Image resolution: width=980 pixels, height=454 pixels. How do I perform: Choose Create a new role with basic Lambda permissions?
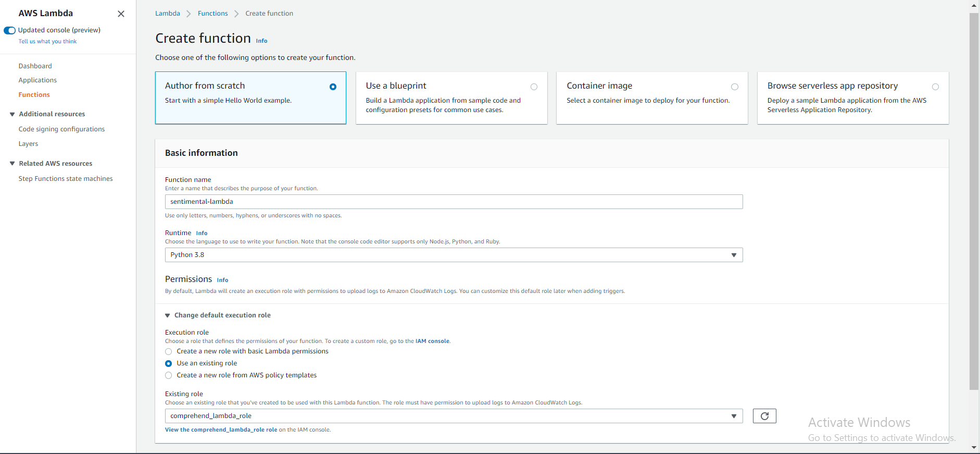click(168, 352)
